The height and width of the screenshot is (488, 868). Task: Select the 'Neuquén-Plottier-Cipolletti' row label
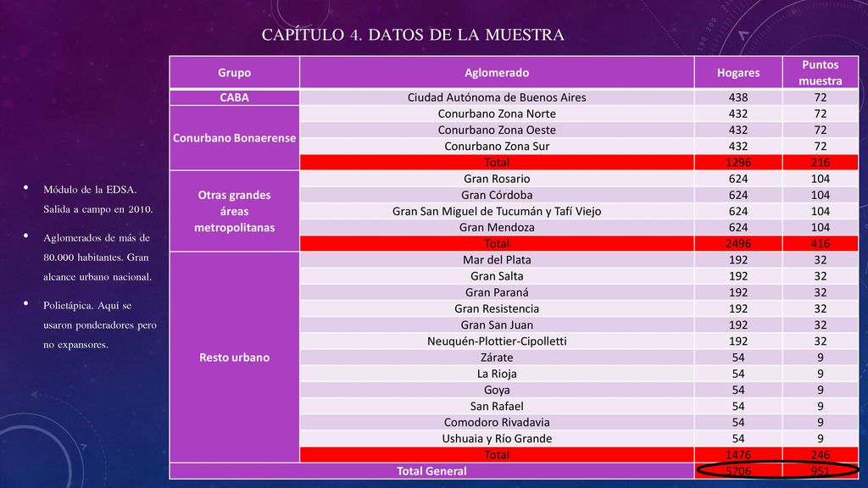click(x=497, y=341)
